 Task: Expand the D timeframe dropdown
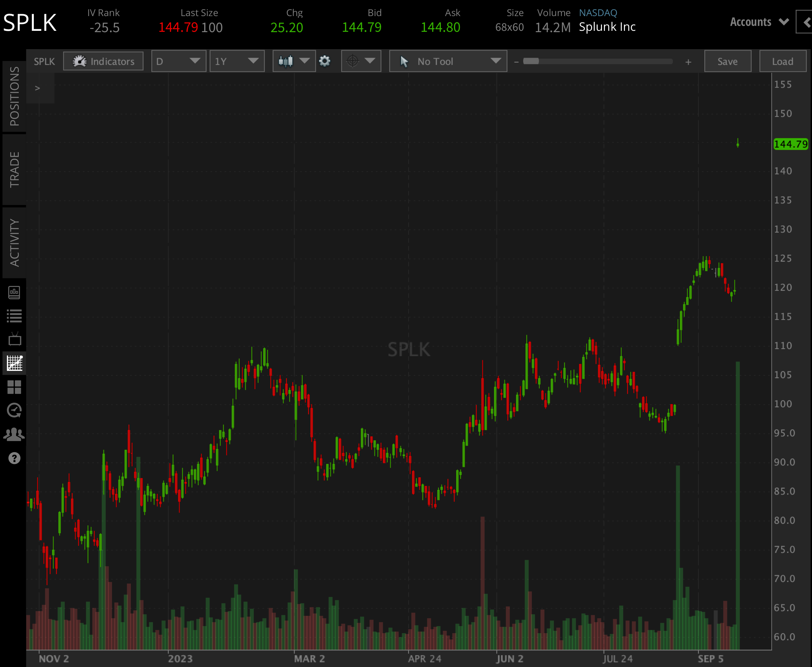click(179, 61)
